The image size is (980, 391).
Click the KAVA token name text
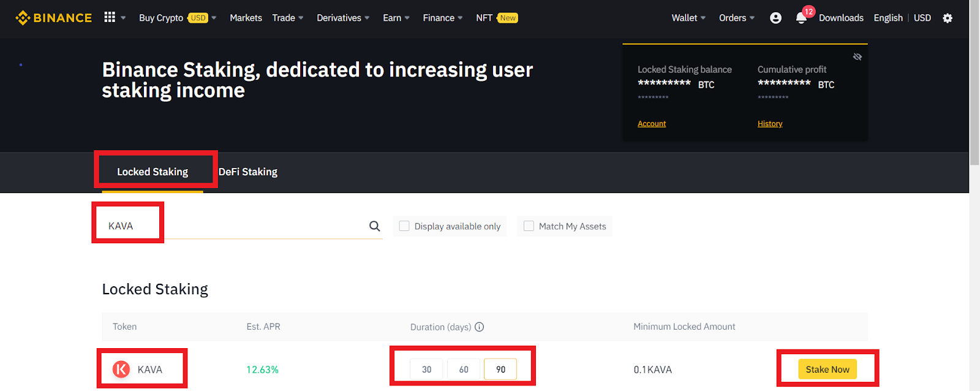pyautogui.click(x=150, y=370)
